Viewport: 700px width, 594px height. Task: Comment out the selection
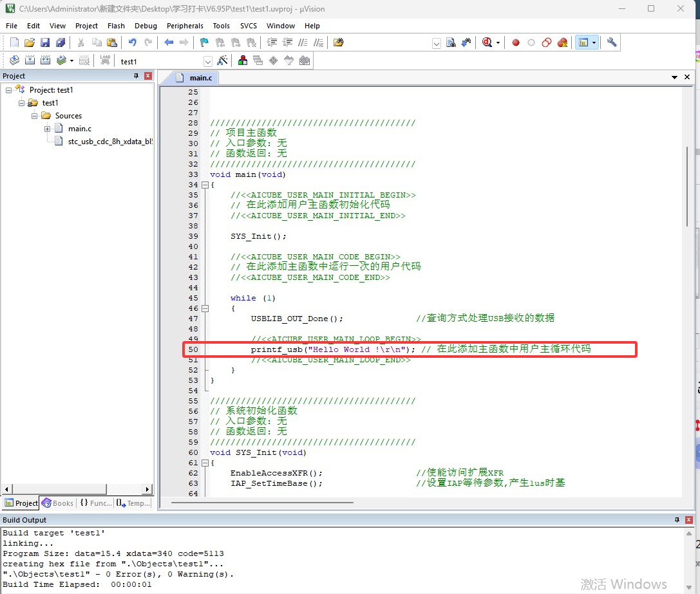[303, 42]
